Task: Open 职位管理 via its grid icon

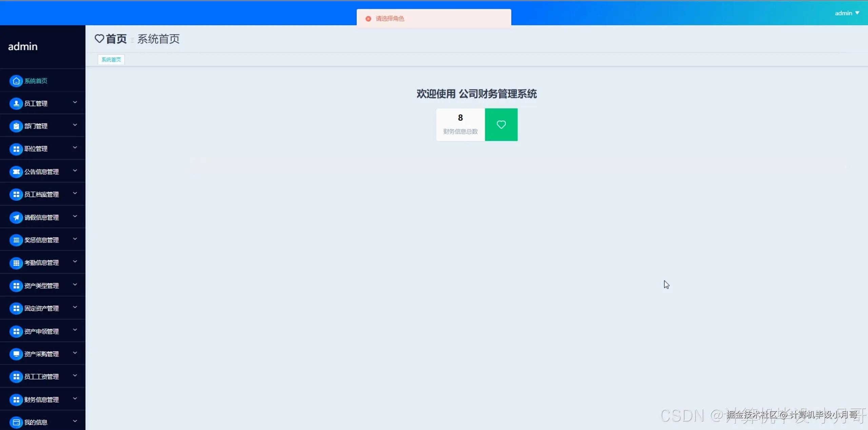Action: coord(16,149)
